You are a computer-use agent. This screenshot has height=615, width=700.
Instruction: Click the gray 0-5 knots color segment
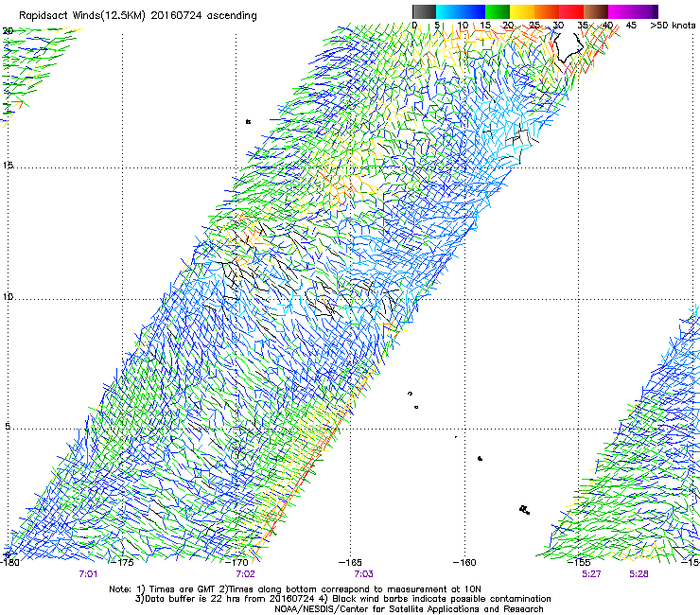424,11
